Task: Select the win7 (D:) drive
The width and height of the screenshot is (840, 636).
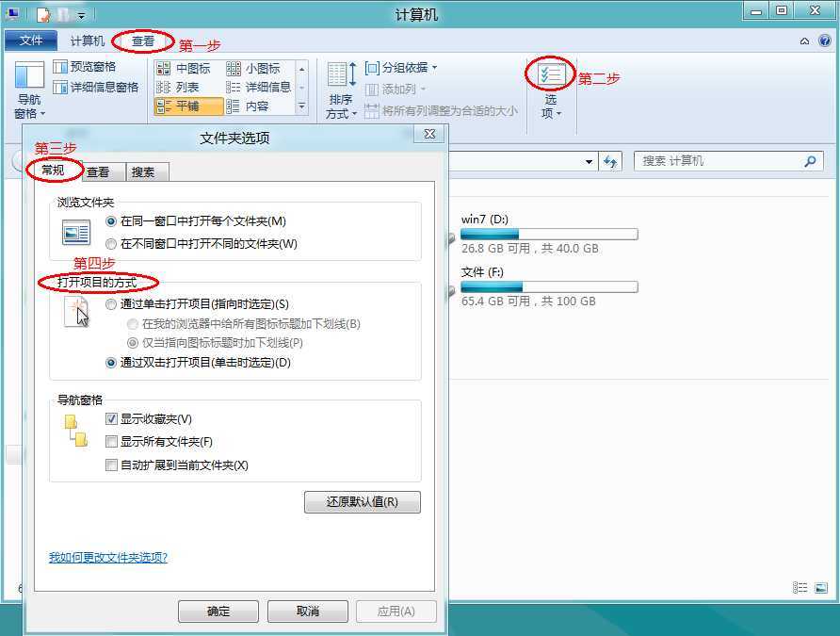Action: click(549, 234)
